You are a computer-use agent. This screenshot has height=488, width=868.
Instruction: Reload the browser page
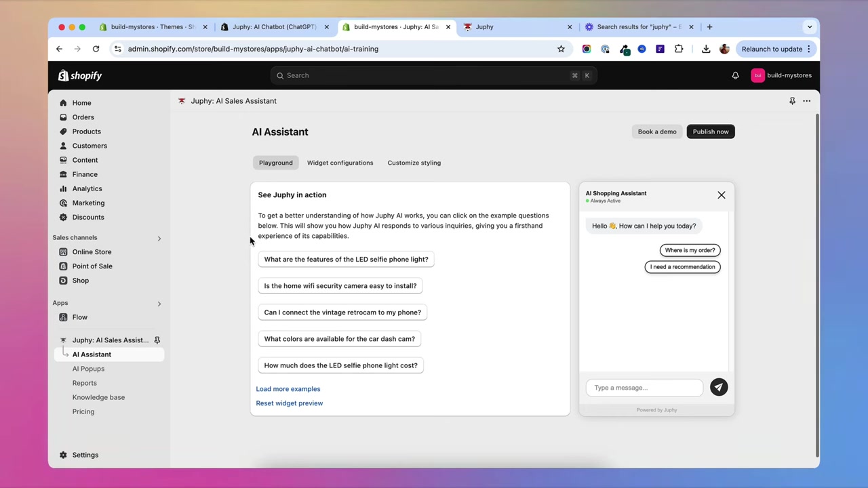[x=96, y=49]
